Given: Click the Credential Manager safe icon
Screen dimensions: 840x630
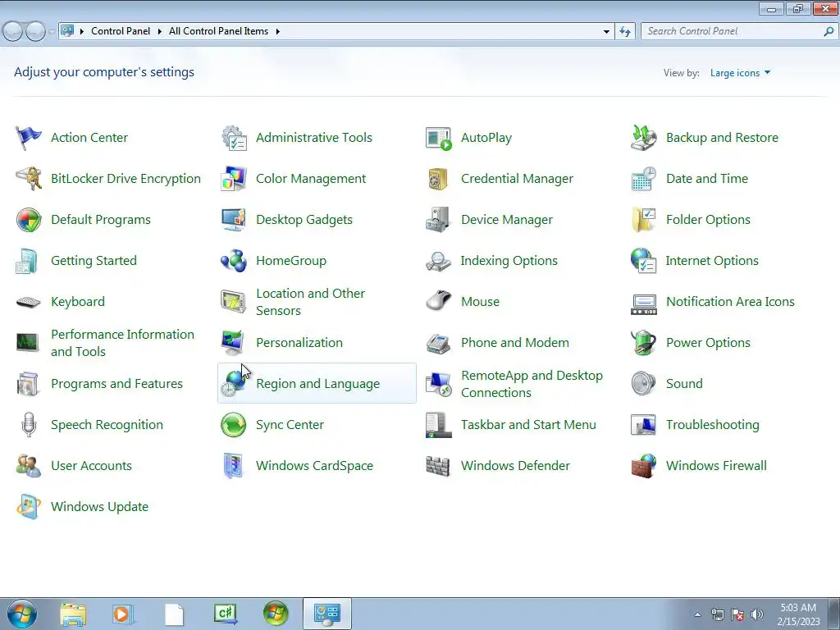Looking at the screenshot, I should [x=439, y=178].
